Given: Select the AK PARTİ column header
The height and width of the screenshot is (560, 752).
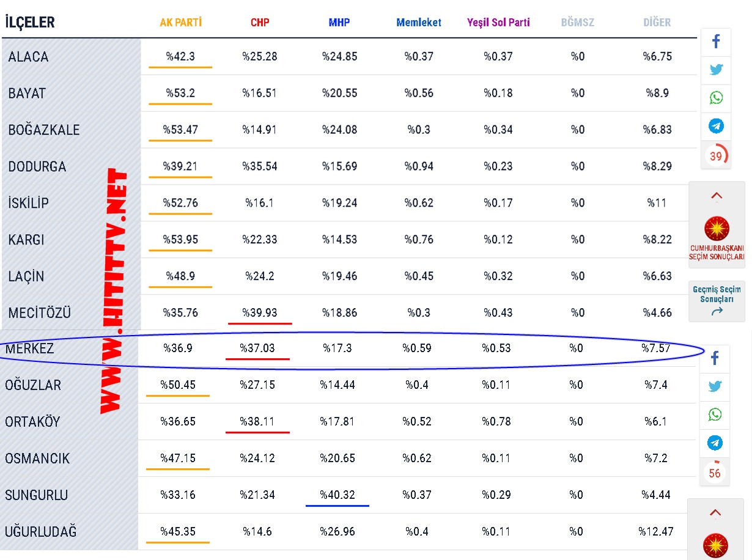Looking at the screenshot, I should [181, 23].
